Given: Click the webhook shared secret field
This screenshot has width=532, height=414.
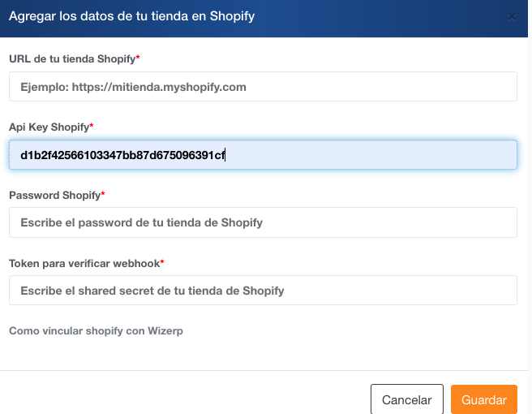Looking at the screenshot, I should pos(263,290).
